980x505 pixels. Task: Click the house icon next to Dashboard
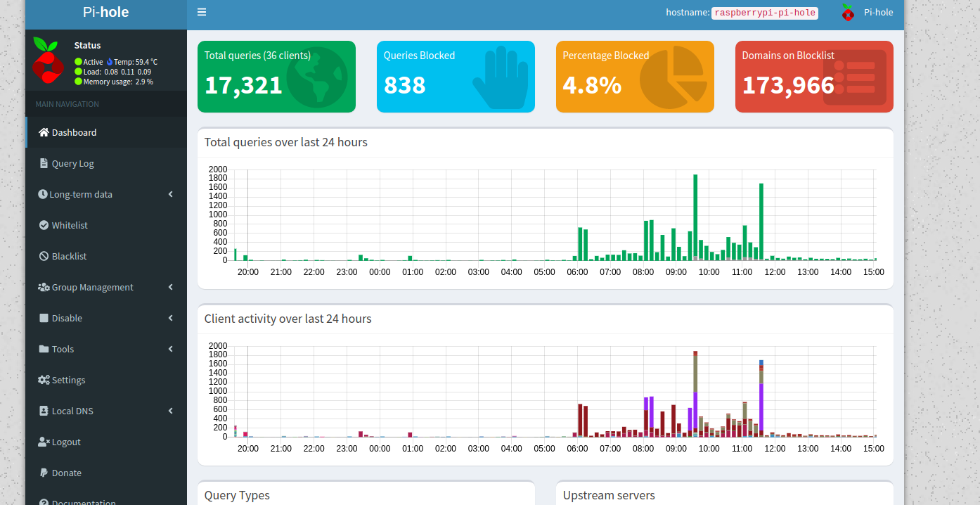(44, 132)
